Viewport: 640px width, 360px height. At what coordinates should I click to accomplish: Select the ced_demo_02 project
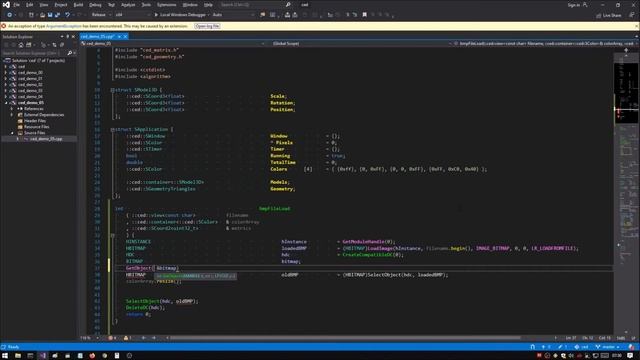click(x=30, y=85)
